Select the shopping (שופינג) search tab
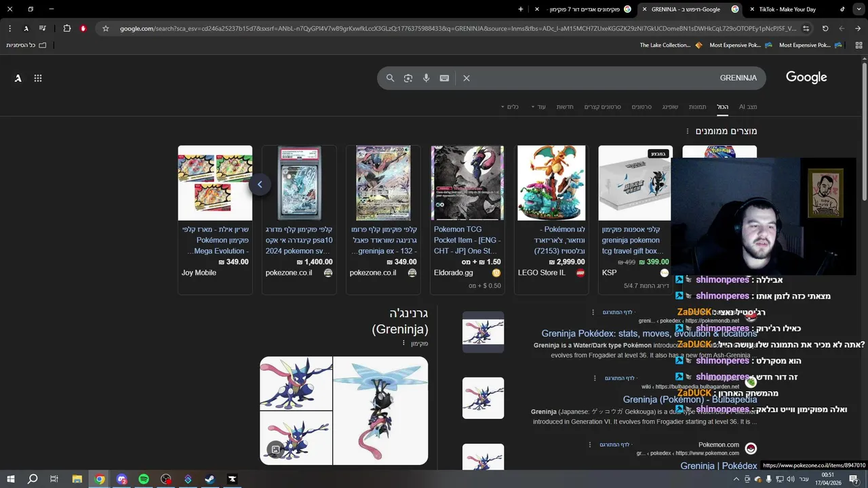868x488 pixels. pos(670,107)
